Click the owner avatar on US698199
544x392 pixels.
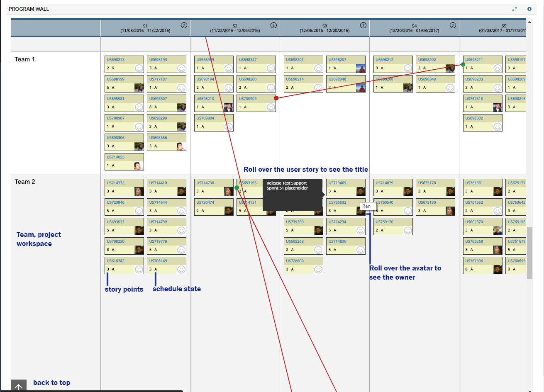click(x=139, y=88)
